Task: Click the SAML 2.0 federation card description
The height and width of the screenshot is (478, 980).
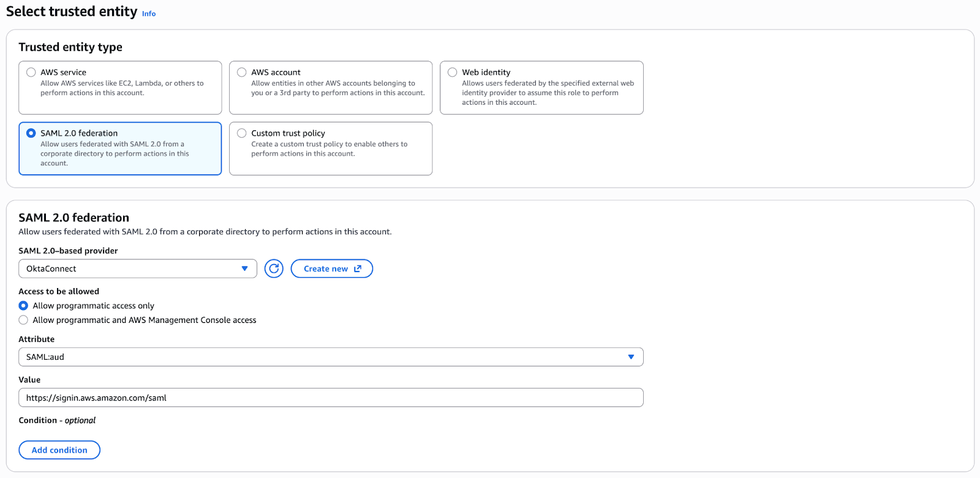Action: 115,154
